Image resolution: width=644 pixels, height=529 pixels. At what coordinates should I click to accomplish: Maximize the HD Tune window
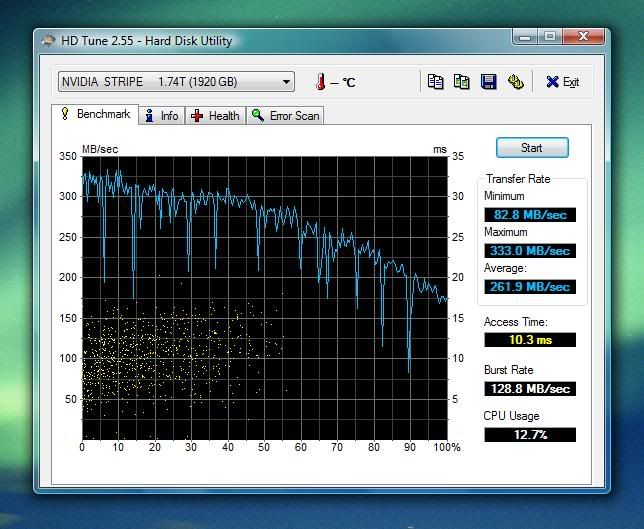(550, 37)
